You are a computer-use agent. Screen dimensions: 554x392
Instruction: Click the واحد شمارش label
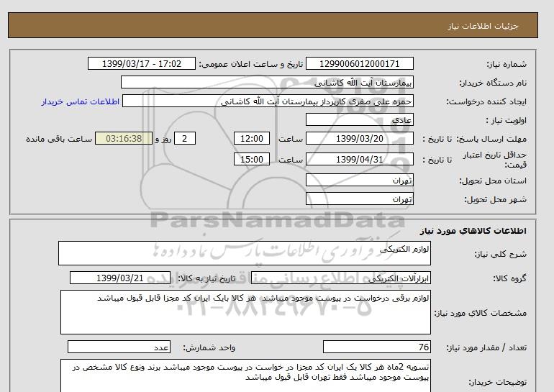[209, 347]
